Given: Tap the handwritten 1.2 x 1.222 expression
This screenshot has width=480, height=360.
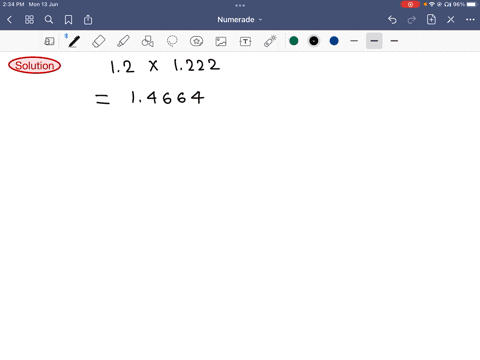Looking at the screenshot, I should click(165, 66).
